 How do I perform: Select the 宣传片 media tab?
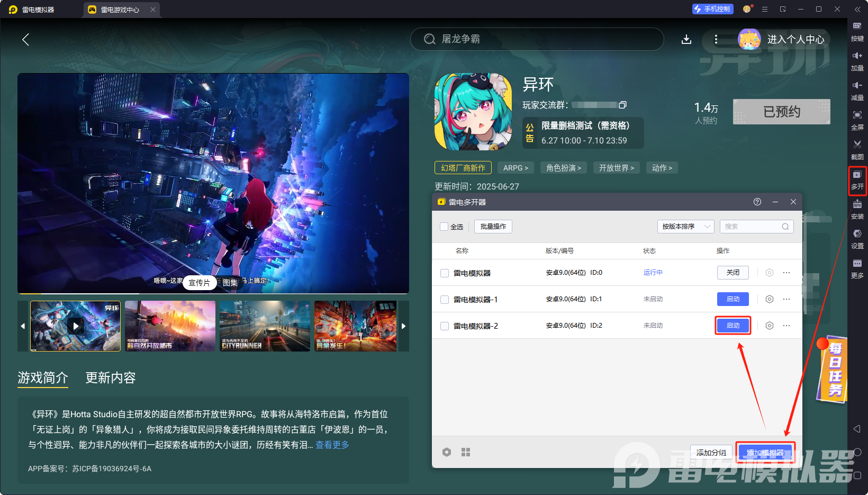click(x=200, y=283)
